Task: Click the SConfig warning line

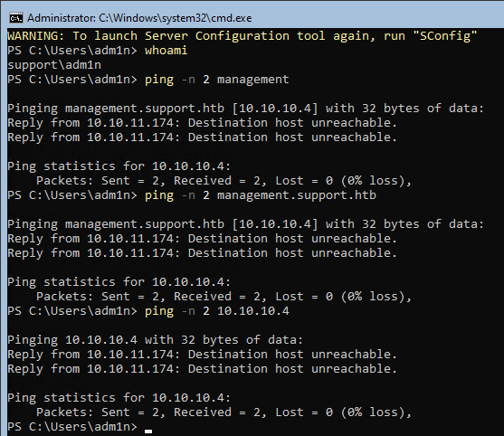Action: [x=242, y=35]
